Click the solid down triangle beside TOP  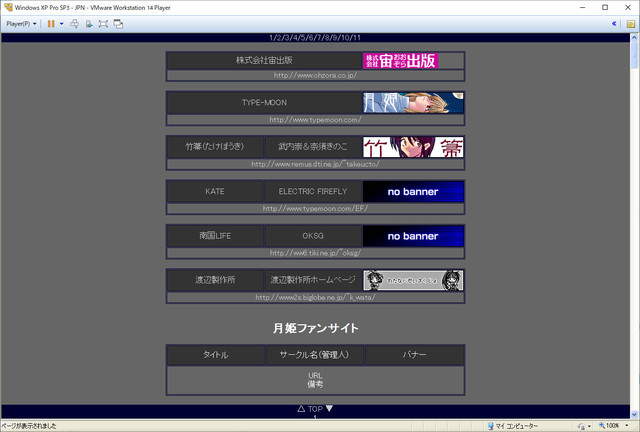[x=329, y=408]
